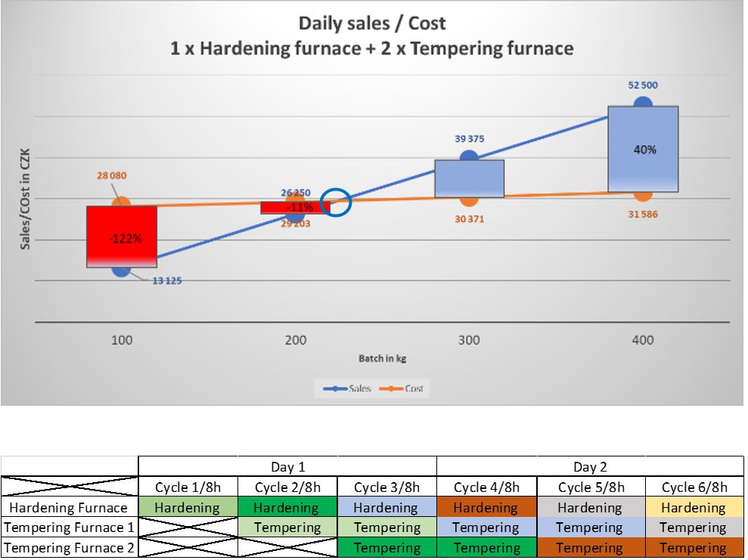Select the Tempering Furnace 2 row label

69,548
